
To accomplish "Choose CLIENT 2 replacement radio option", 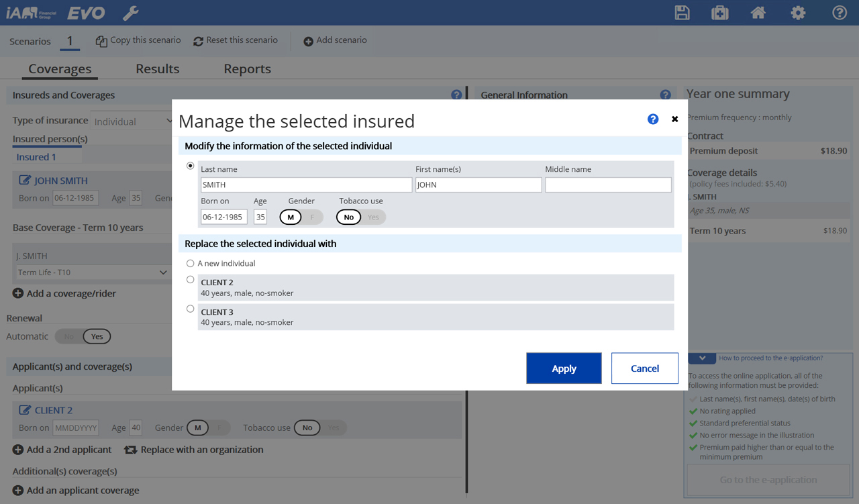I will coord(191,280).
